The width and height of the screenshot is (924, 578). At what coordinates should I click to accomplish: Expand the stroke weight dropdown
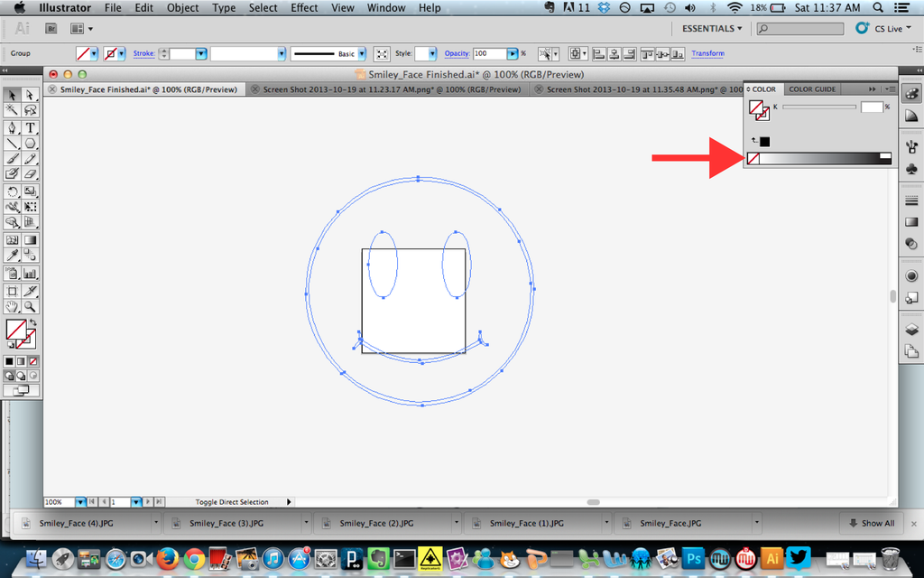pyautogui.click(x=201, y=54)
